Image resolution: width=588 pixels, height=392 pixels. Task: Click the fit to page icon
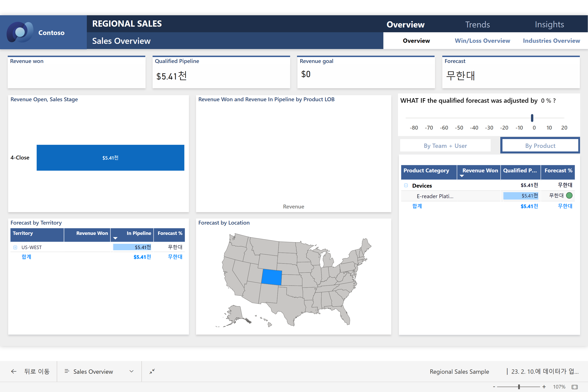[x=574, y=387]
